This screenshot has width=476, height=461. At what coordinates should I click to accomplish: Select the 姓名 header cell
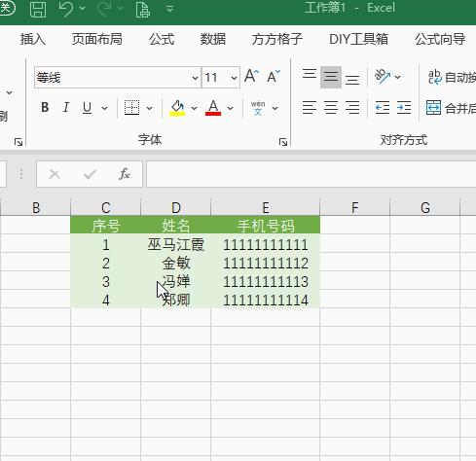tap(176, 225)
